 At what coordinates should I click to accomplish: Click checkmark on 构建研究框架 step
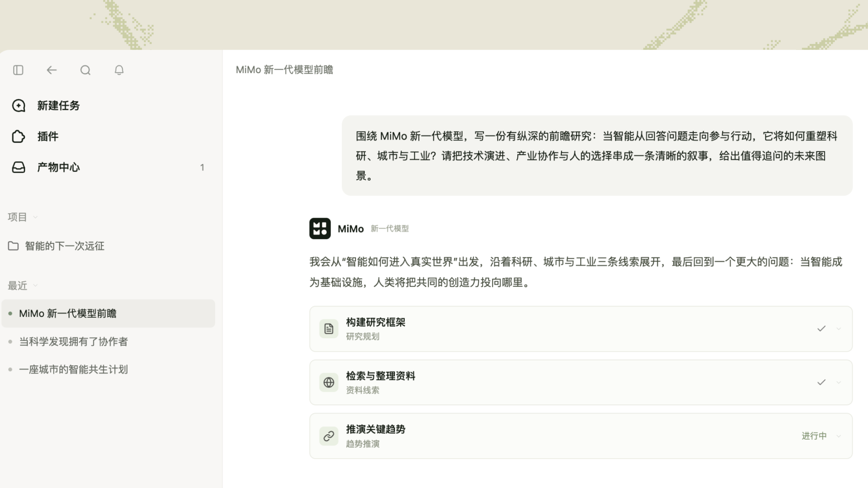(821, 329)
